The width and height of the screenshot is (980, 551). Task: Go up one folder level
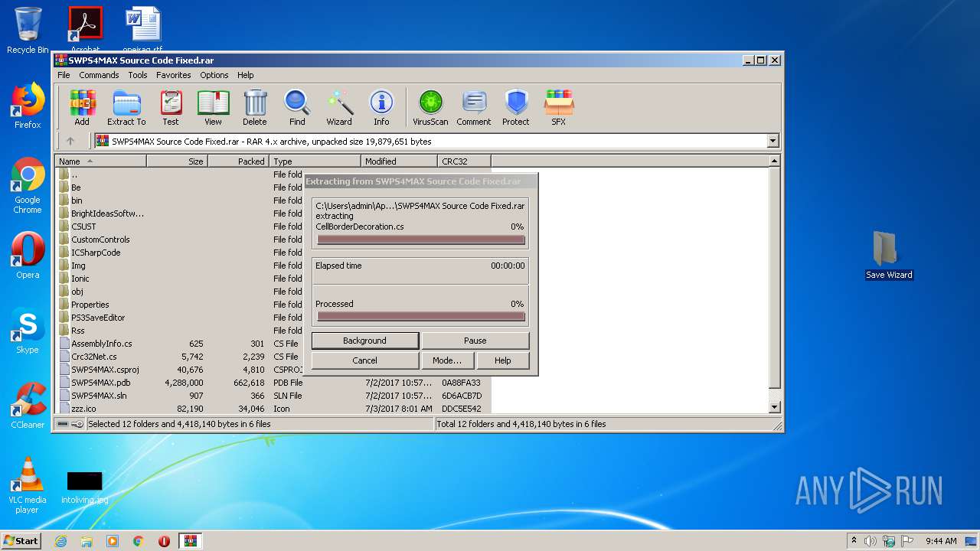[70, 141]
